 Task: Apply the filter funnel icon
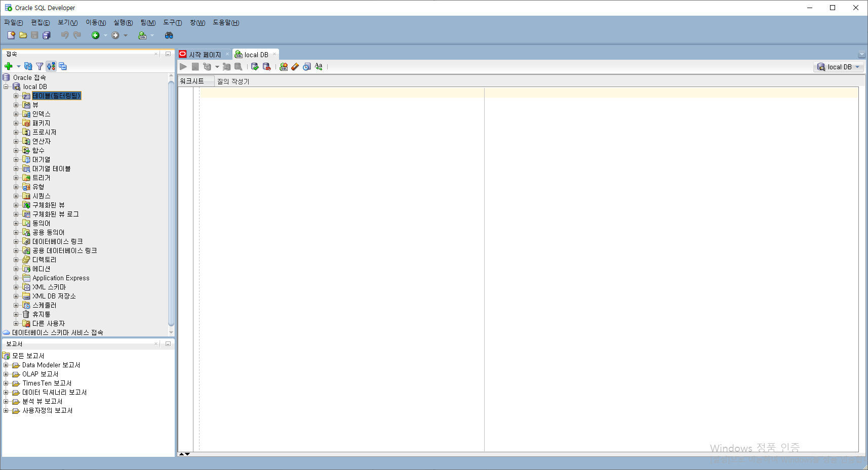[40, 66]
